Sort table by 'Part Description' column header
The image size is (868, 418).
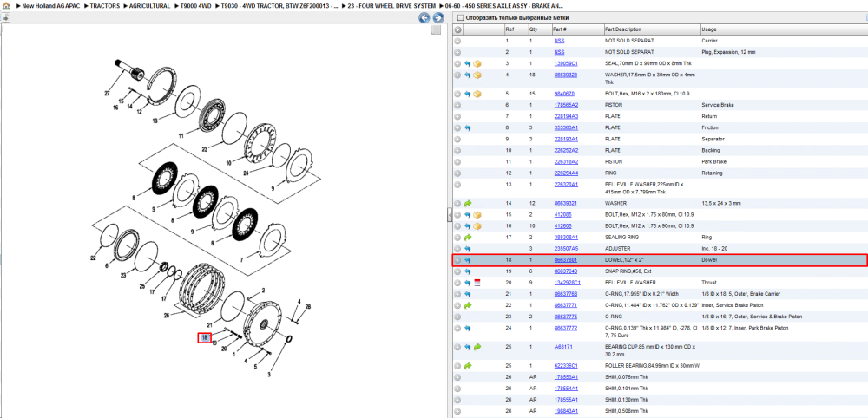(x=651, y=29)
